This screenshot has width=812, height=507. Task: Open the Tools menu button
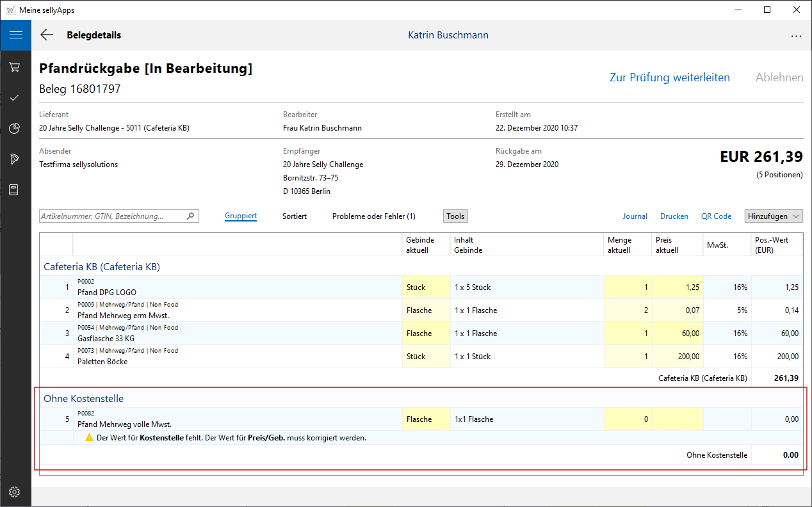455,216
